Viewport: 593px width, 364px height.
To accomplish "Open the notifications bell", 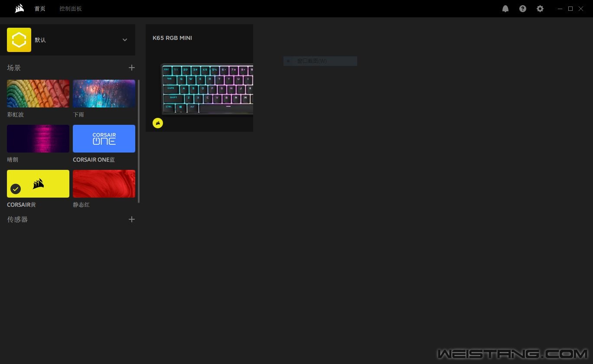I will (505, 9).
